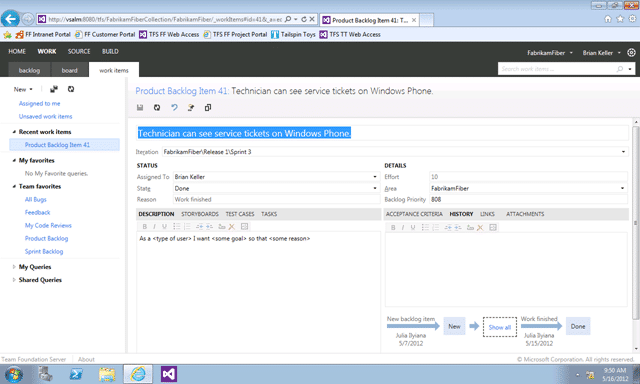Image resolution: width=640 pixels, height=384 pixels.
Task: Open the TFS settings gear icon
Action: click(631, 52)
